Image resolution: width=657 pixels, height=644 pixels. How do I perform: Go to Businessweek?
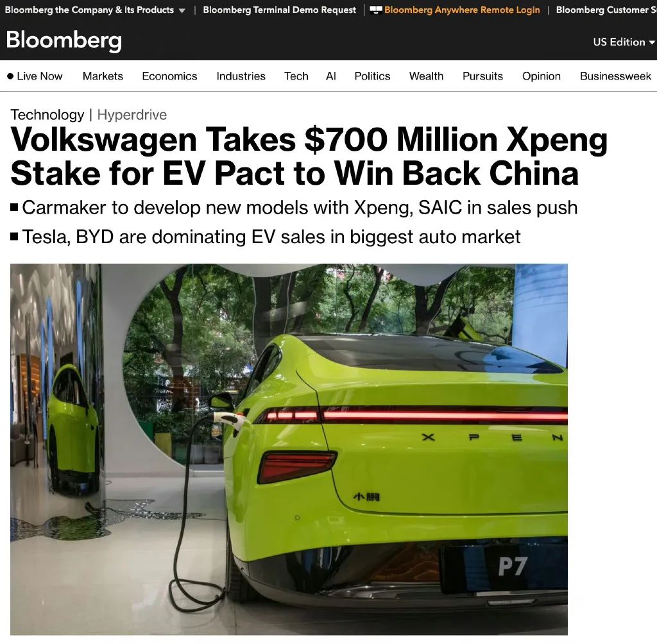pyautogui.click(x=615, y=76)
